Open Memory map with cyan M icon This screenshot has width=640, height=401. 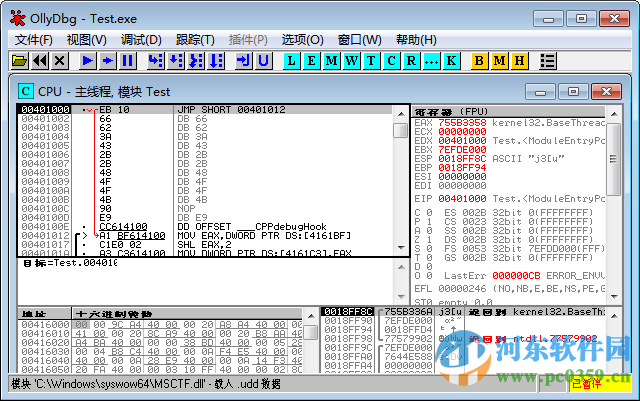pos(331,61)
